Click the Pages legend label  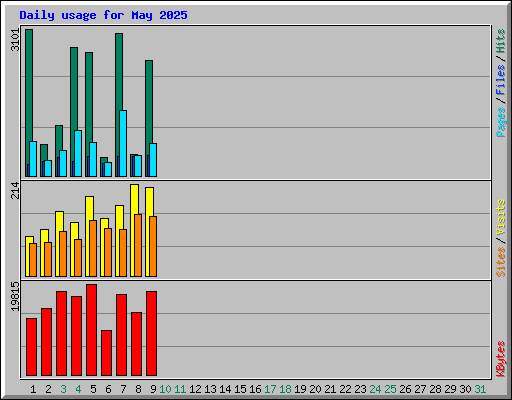(501, 122)
